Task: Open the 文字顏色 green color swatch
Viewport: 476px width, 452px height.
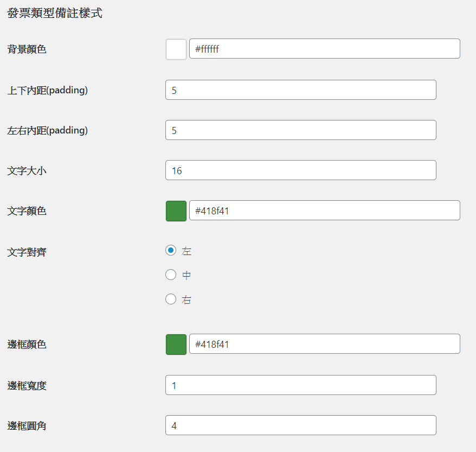Action: pyautogui.click(x=176, y=211)
